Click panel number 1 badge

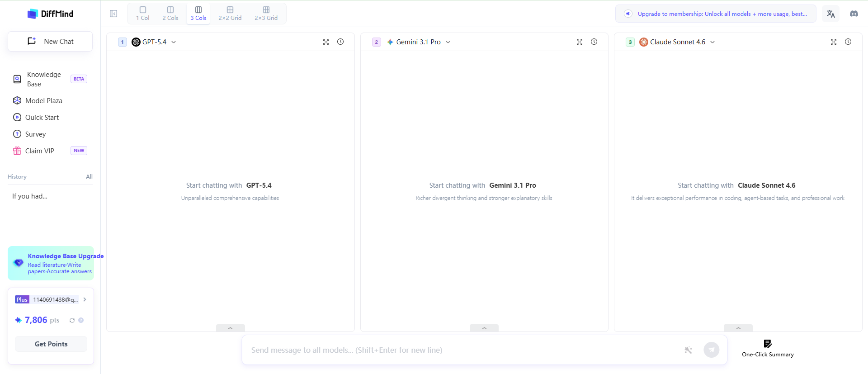click(123, 42)
